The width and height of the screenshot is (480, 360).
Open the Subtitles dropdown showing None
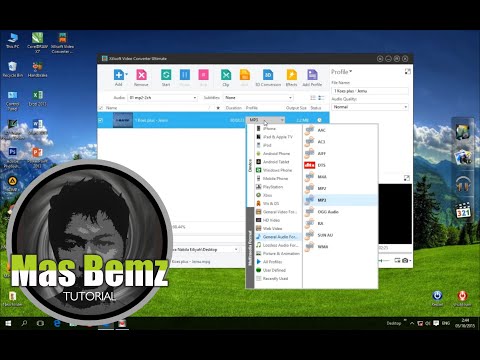coord(258,98)
